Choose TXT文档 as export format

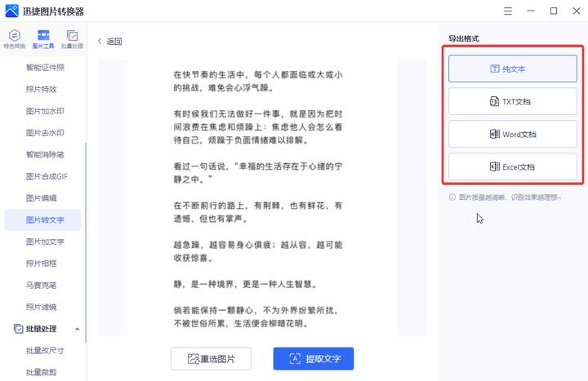pos(512,101)
